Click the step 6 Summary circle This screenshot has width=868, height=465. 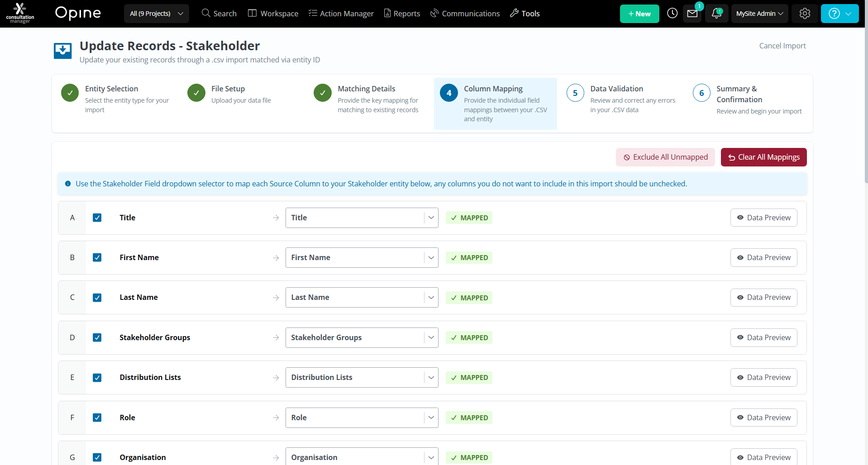click(x=701, y=93)
